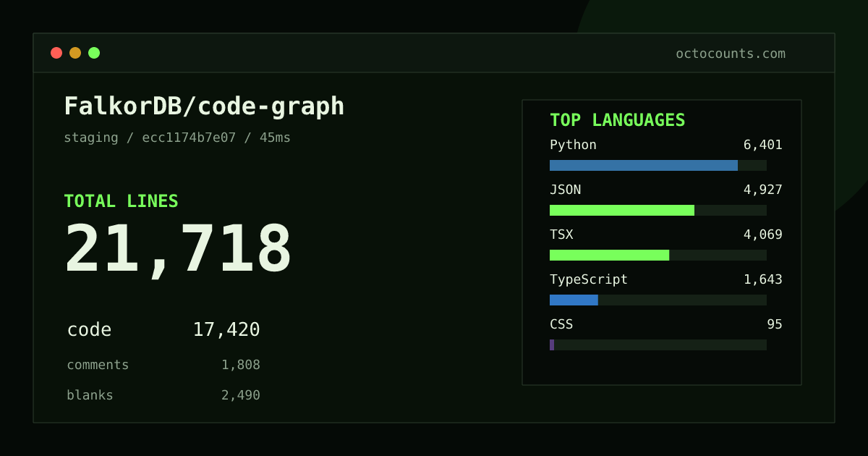
Task: Select the 95 CSS line count
Action: [775, 324]
